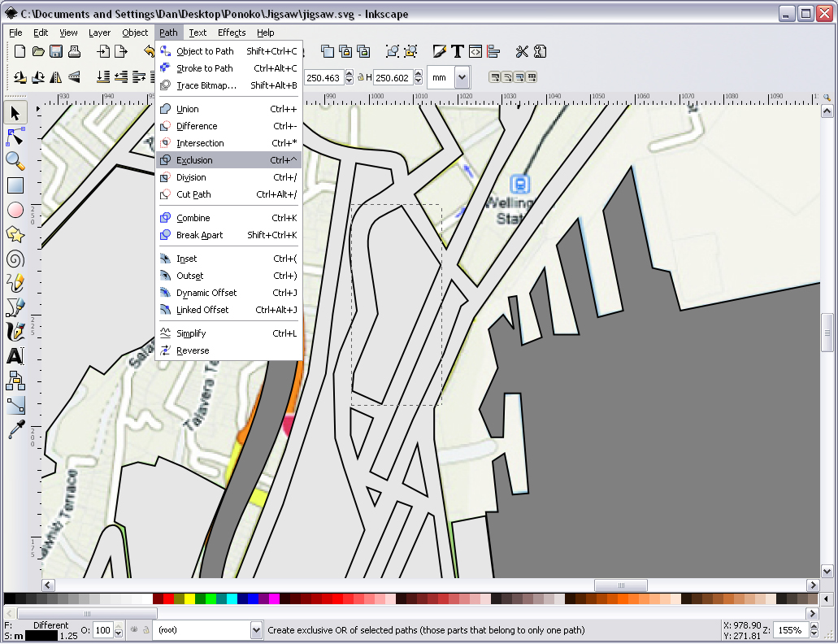The width and height of the screenshot is (838, 644).
Task: Toggle current layer visibility eye icon
Action: (x=134, y=630)
